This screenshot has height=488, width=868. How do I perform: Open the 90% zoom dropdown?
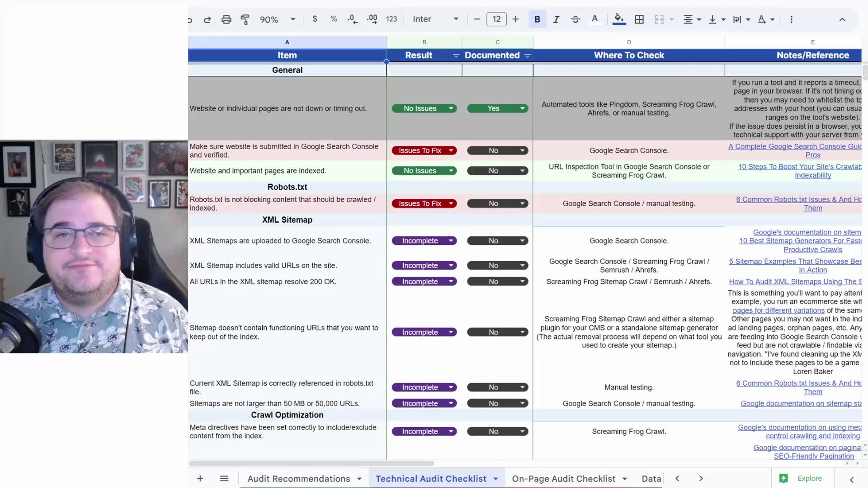point(277,19)
